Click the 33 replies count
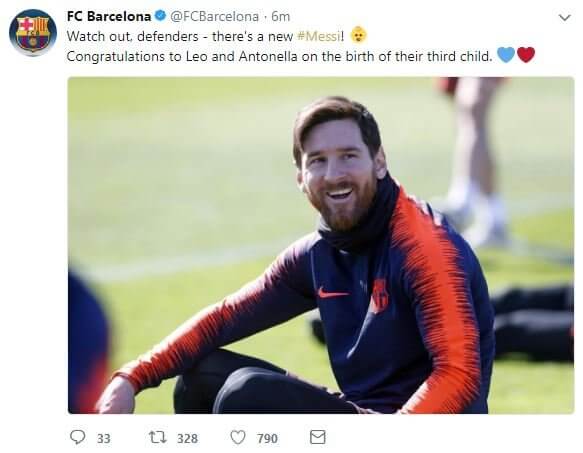The height and width of the screenshot is (453, 583). point(104,438)
